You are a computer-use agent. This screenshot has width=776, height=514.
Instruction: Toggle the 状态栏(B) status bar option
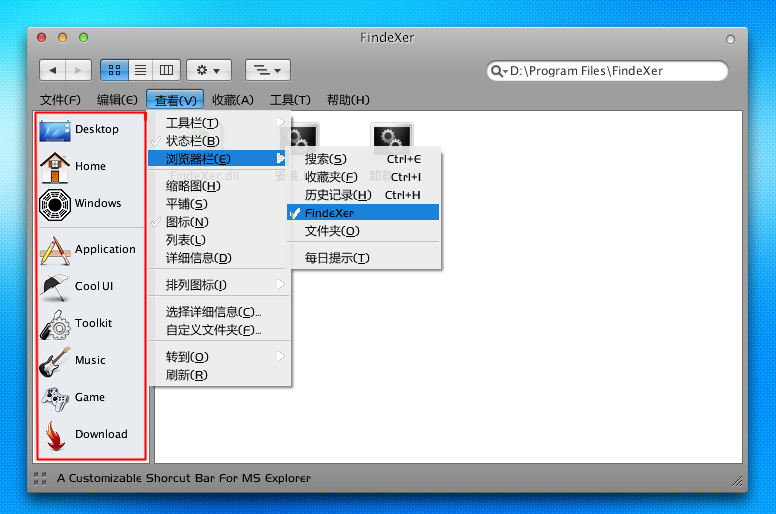tap(192, 141)
